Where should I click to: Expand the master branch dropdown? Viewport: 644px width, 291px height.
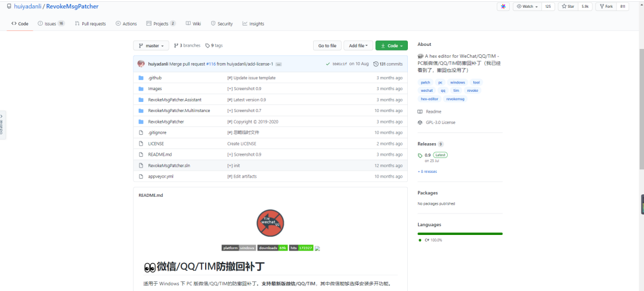tap(151, 45)
